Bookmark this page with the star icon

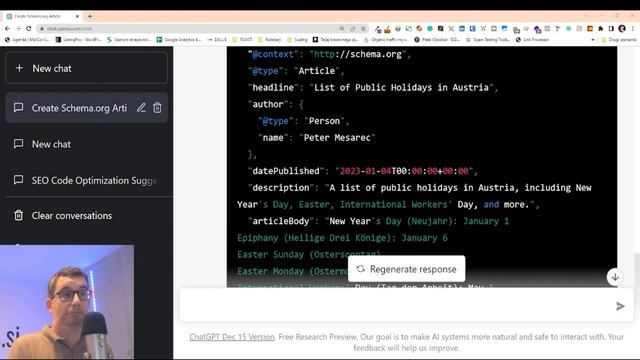(363, 29)
